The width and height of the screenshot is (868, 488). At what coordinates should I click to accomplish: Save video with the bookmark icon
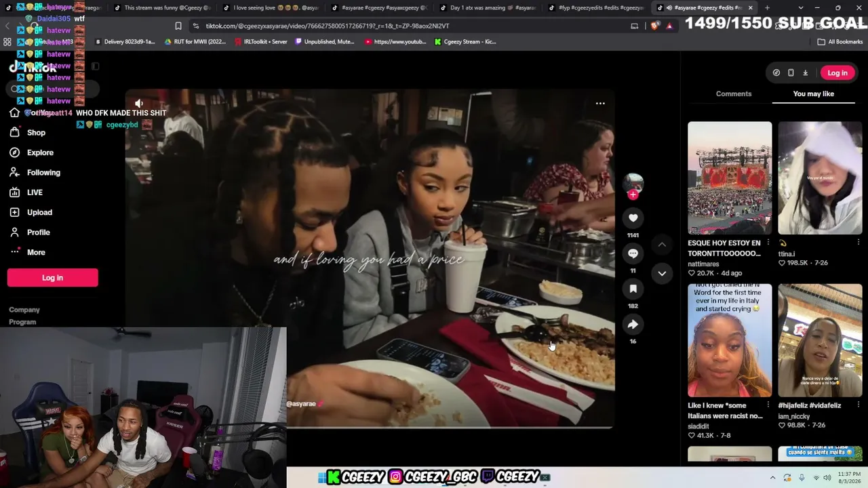pyautogui.click(x=633, y=289)
